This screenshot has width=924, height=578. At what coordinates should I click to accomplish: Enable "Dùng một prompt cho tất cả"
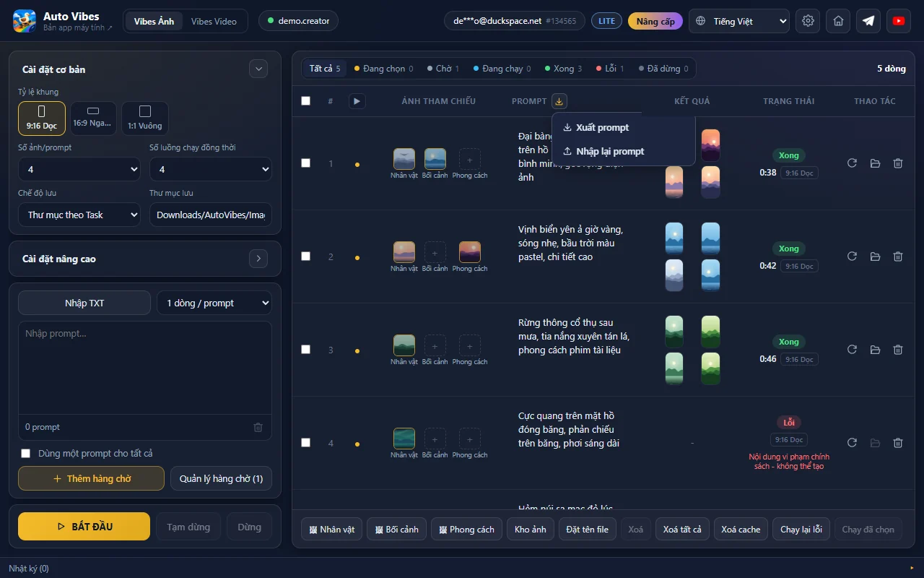point(26,454)
